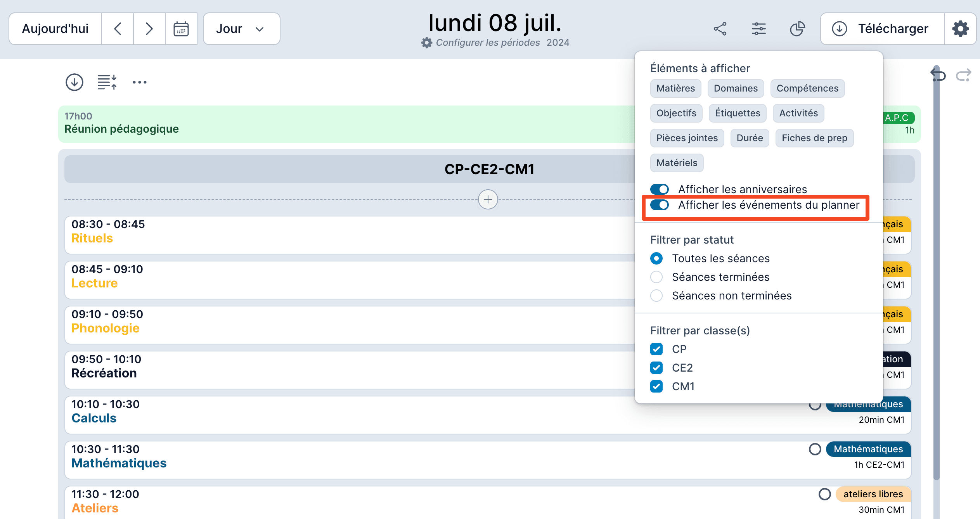The height and width of the screenshot is (519, 980).
Task: Click the ateliers libres orange tag
Action: coord(873,494)
